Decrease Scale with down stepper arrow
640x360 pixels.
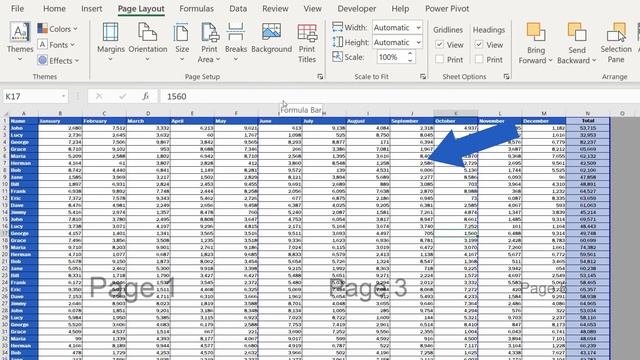click(x=410, y=61)
